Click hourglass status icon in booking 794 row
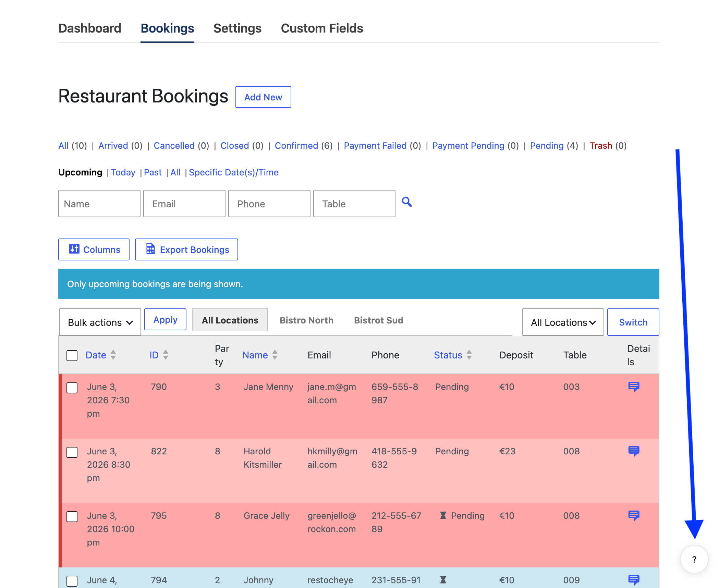Screen dimensions: 719x588 click(x=443, y=580)
